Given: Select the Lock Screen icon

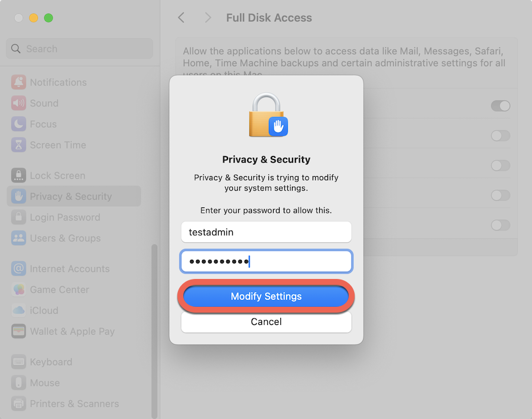Looking at the screenshot, I should tap(19, 176).
